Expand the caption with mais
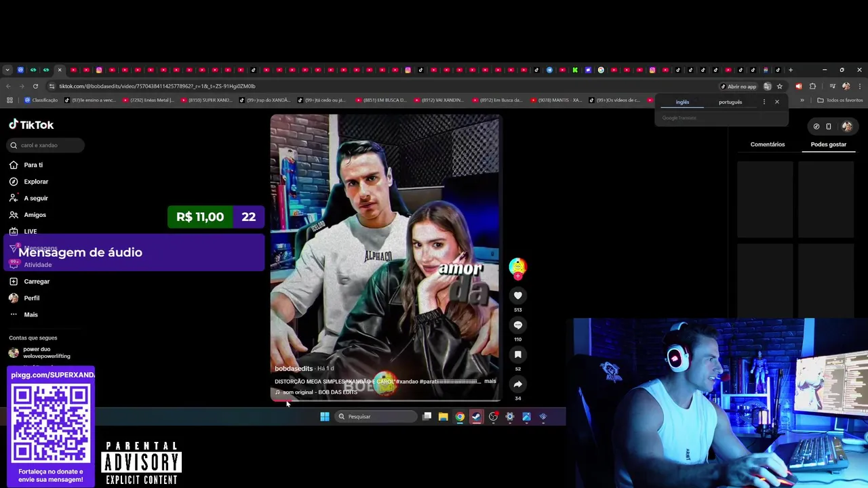868x488 pixels. click(490, 381)
